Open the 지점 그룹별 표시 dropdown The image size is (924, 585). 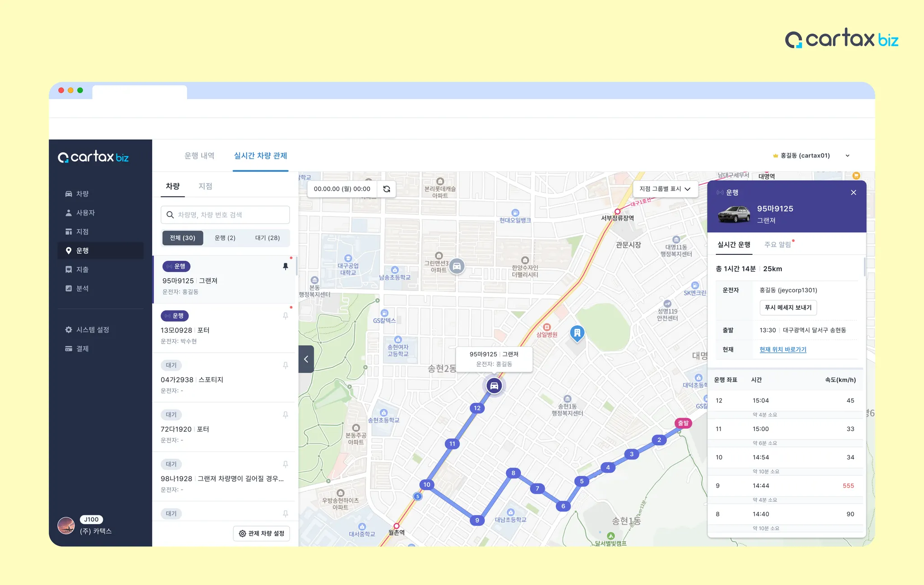tap(665, 189)
